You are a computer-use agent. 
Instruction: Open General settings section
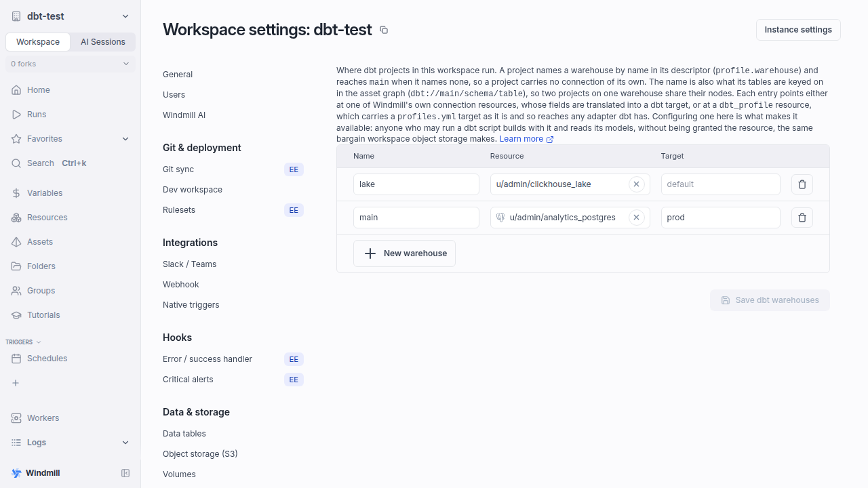coord(178,75)
